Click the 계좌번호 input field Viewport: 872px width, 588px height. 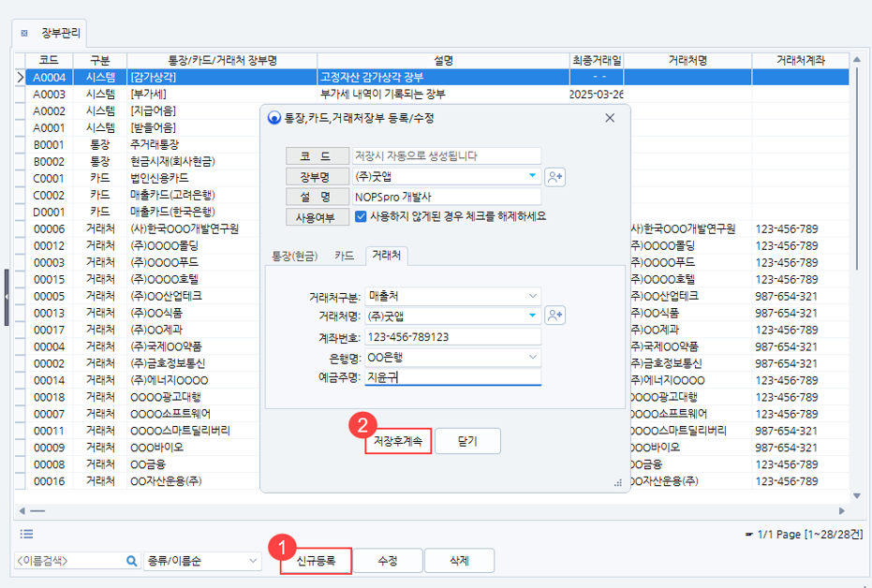[x=446, y=337]
